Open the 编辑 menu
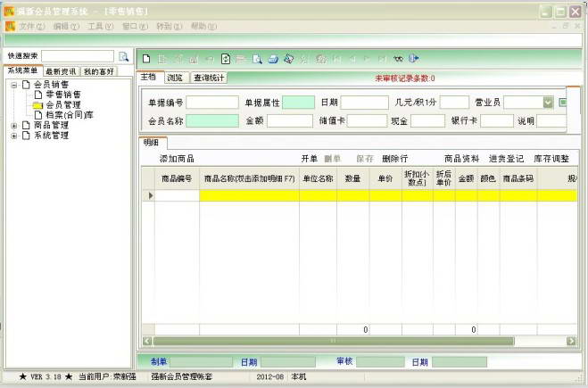Viewport: 588px width, 388px height. pos(66,26)
